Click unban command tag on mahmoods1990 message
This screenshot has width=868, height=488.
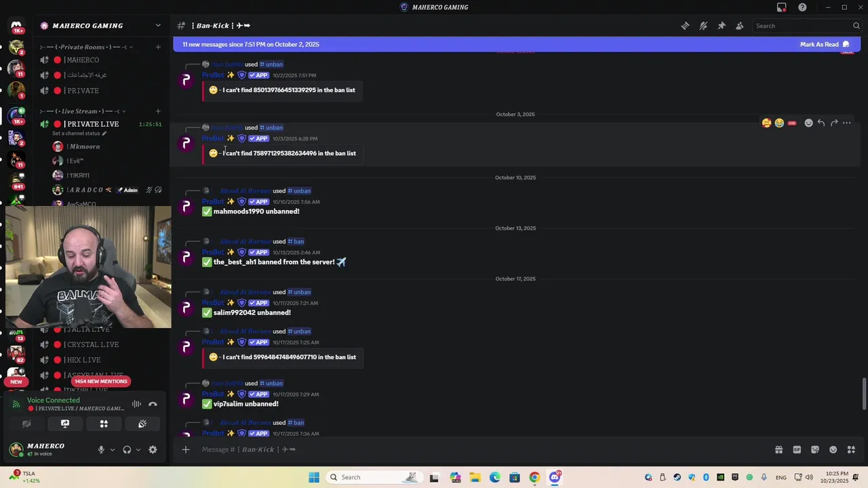pyautogui.click(x=299, y=190)
